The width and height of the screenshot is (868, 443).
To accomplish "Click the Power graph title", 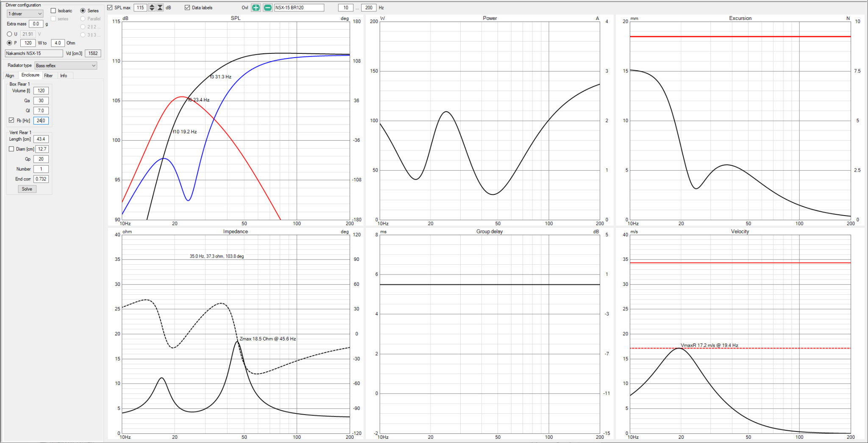I will pyautogui.click(x=490, y=18).
